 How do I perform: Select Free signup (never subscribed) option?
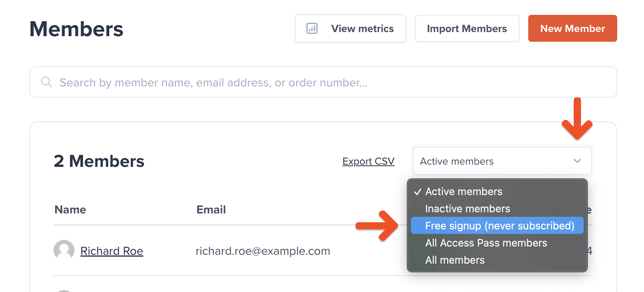pos(499,226)
